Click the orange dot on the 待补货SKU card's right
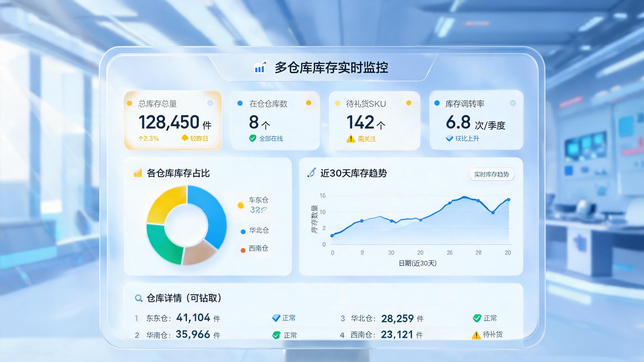This screenshot has height=362, width=644. (x=409, y=103)
